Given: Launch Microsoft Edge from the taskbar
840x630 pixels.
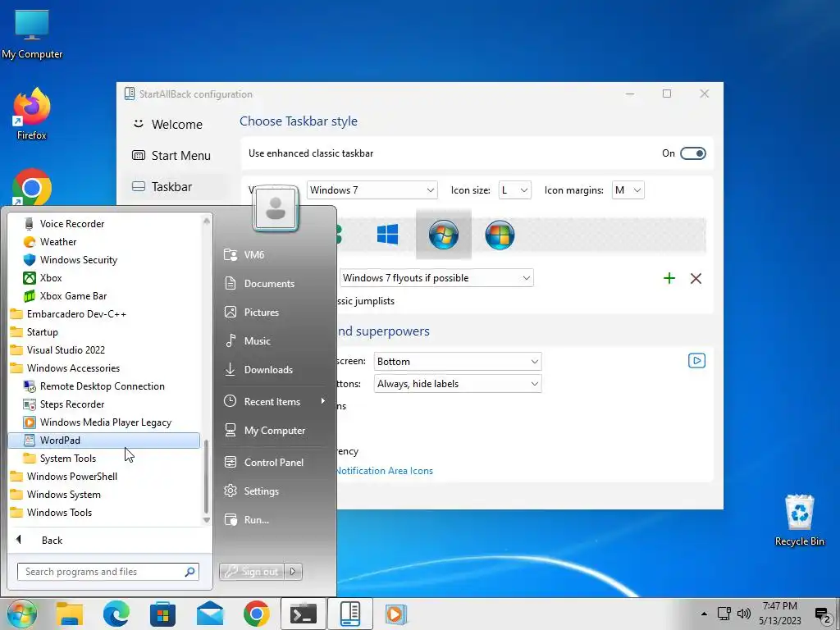Looking at the screenshot, I should [x=116, y=614].
